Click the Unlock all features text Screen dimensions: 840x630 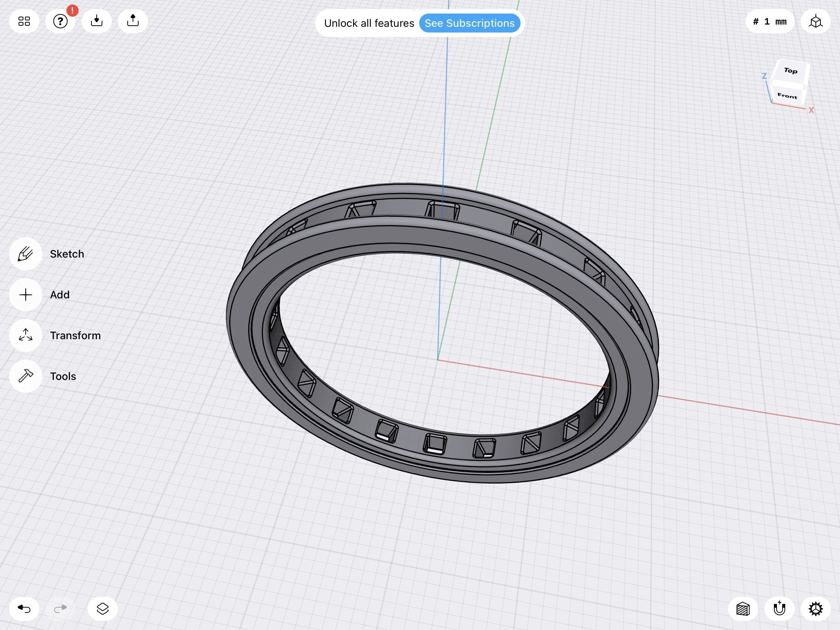369,23
